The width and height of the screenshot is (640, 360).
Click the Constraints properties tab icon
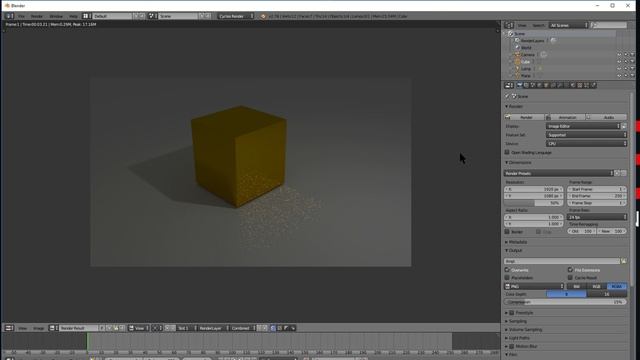coord(553,85)
